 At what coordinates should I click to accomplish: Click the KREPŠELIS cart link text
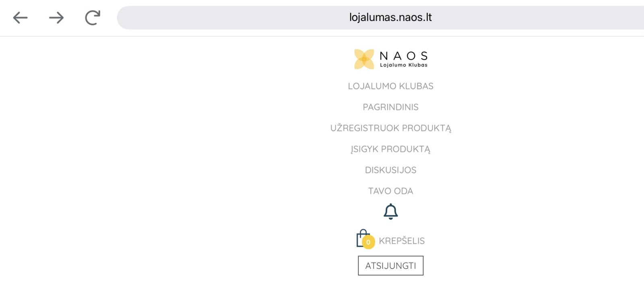pos(402,241)
